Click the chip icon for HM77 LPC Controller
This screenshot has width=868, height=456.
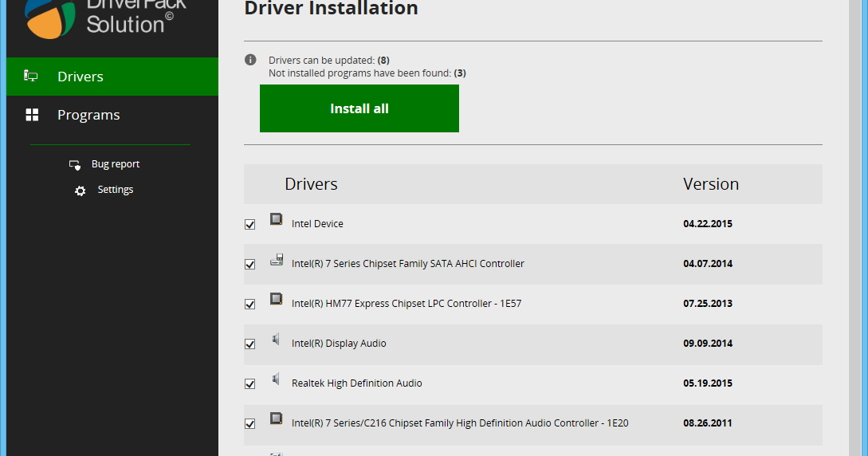coord(277,300)
